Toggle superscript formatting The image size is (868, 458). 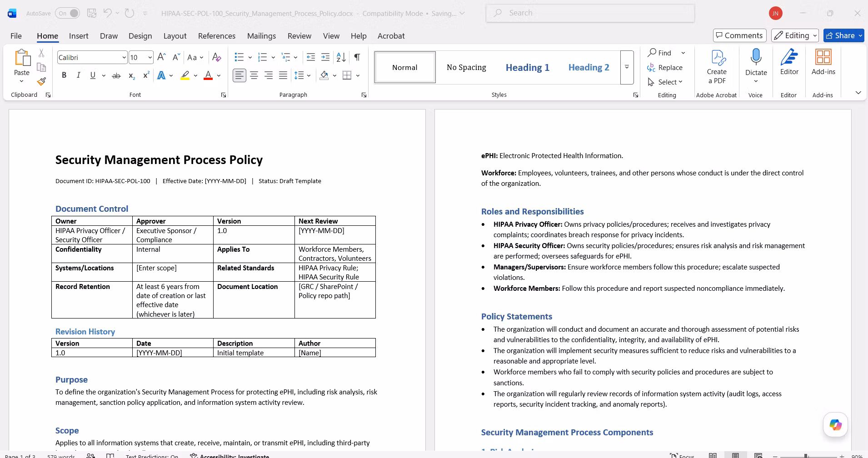146,75
